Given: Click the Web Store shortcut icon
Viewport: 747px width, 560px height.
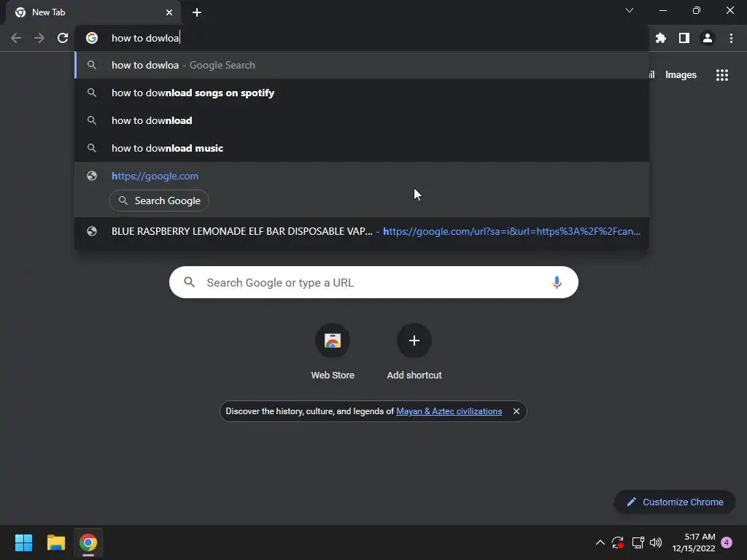Looking at the screenshot, I should coord(333,341).
